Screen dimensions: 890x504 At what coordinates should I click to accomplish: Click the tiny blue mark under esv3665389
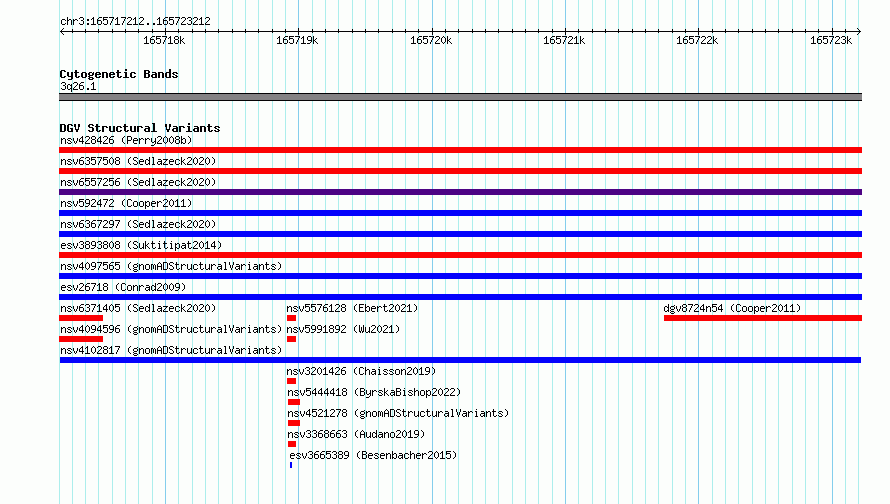coord(291,465)
